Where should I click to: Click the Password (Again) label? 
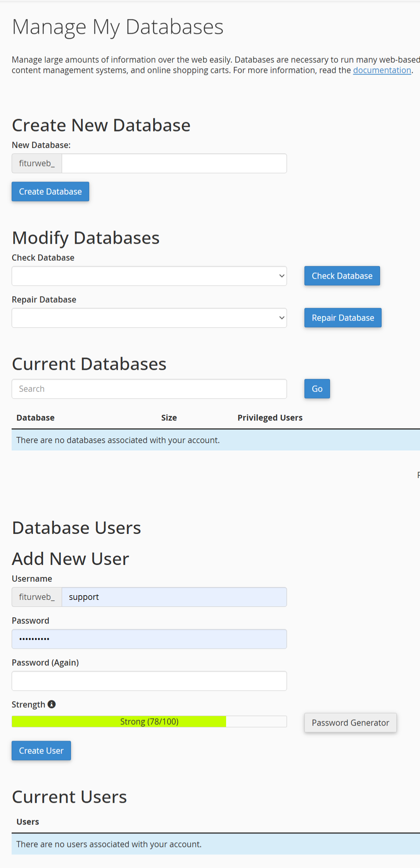(45, 662)
